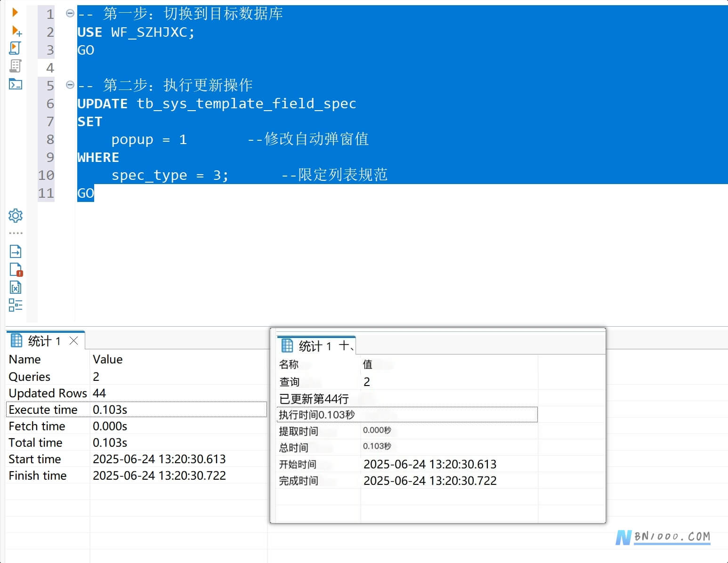Run the SQL statement with the orange play arrow
This screenshot has width=728, height=563.
[15, 12]
